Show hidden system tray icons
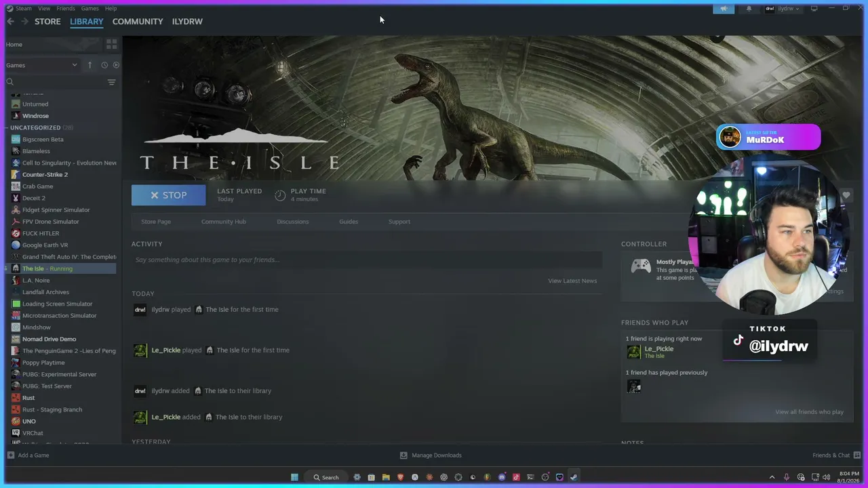 [772, 477]
